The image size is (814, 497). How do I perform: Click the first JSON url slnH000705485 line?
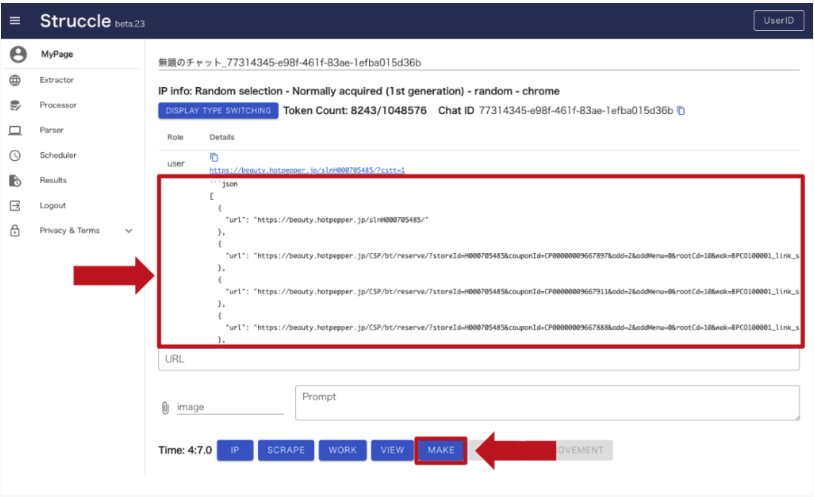pos(327,220)
